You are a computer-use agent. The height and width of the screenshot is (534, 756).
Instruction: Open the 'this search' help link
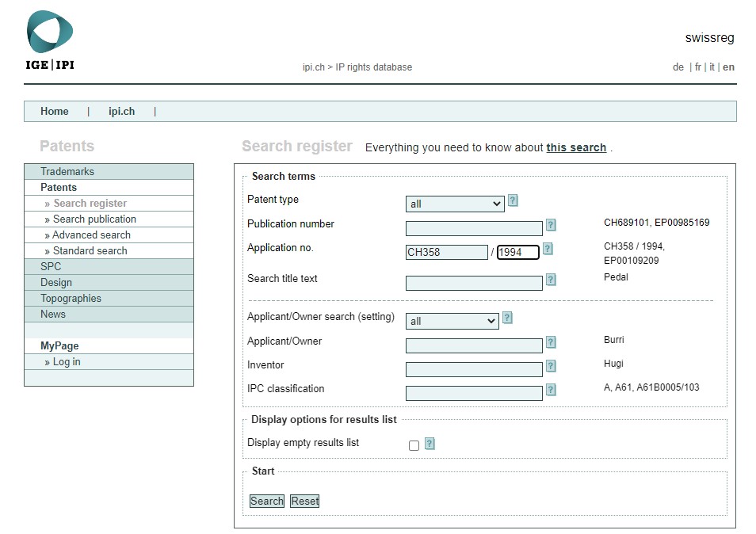coord(576,147)
